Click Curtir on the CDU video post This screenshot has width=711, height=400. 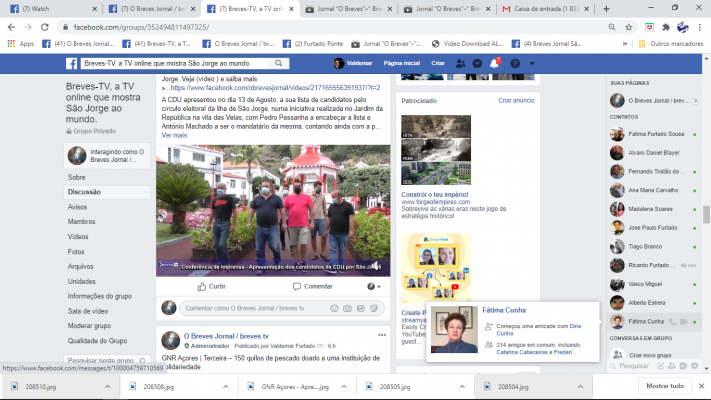211,286
